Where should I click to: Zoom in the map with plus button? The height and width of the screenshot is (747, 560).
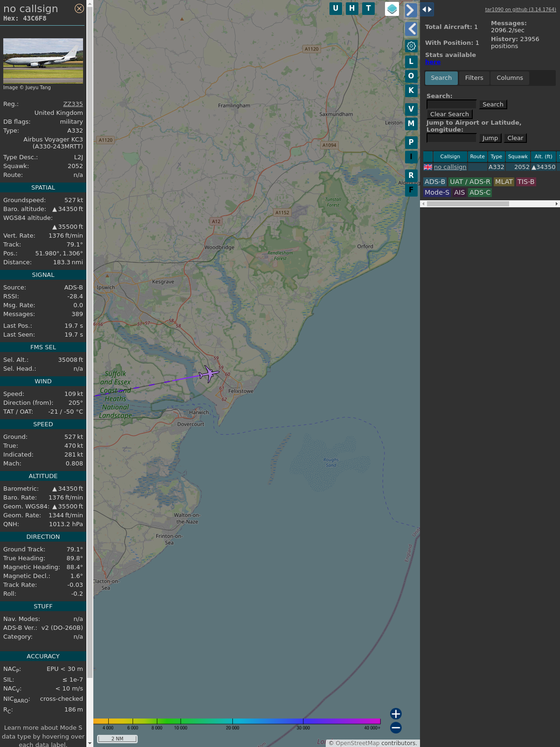click(x=396, y=714)
